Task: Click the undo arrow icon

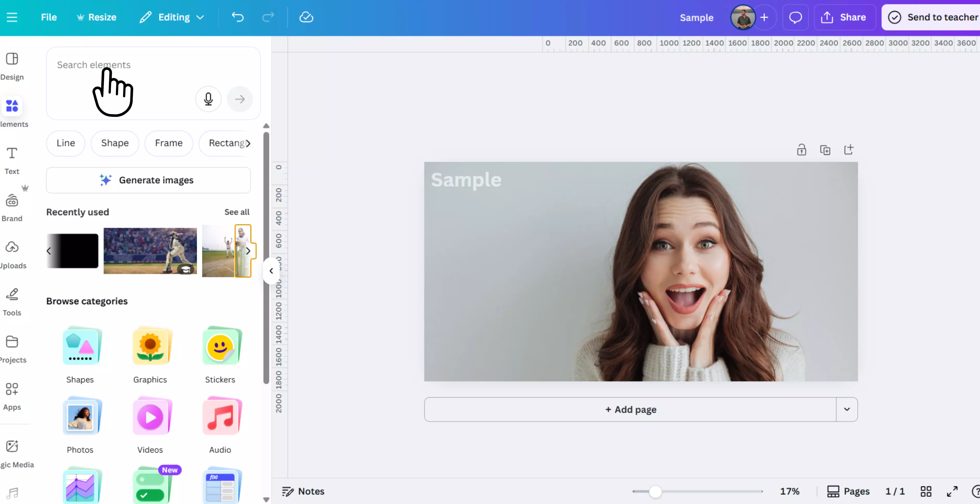Action: pyautogui.click(x=237, y=17)
